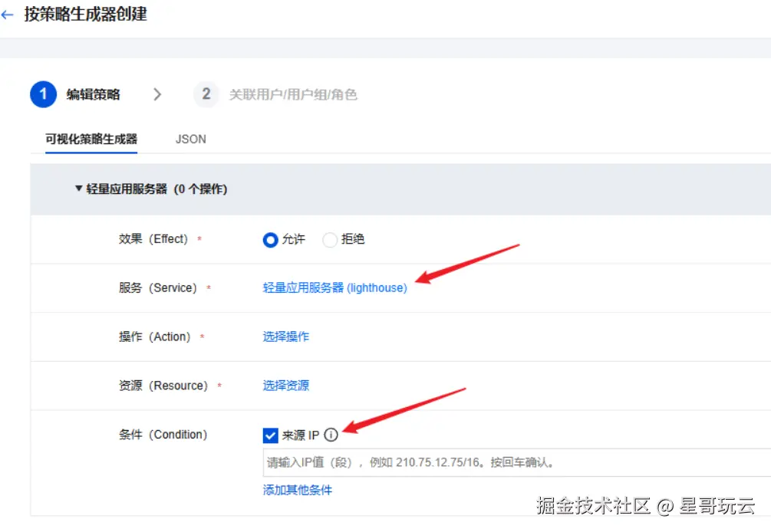This screenshot has height=532, width=771.
Task: Click the chevron arrow between the steps
Action: [x=157, y=94]
